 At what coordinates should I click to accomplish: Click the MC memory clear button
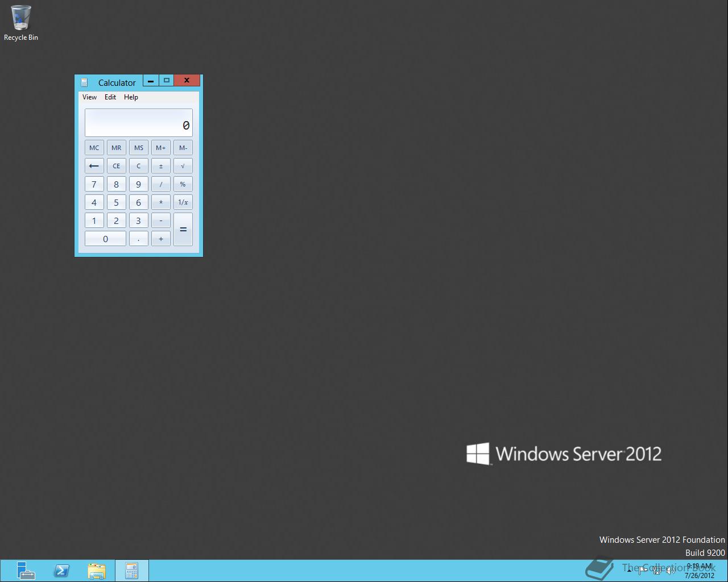[x=94, y=148]
